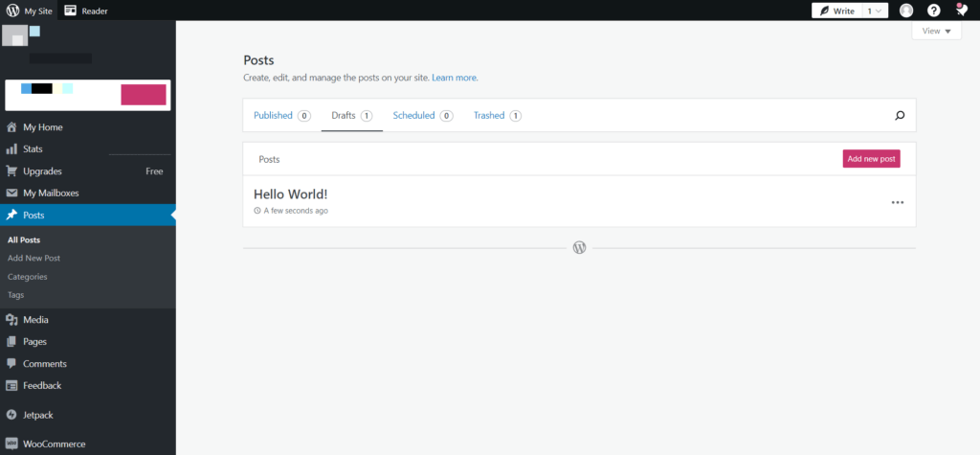Open the Help question mark icon
The width and height of the screenshot is (980, 455).
tap(934, 11)
